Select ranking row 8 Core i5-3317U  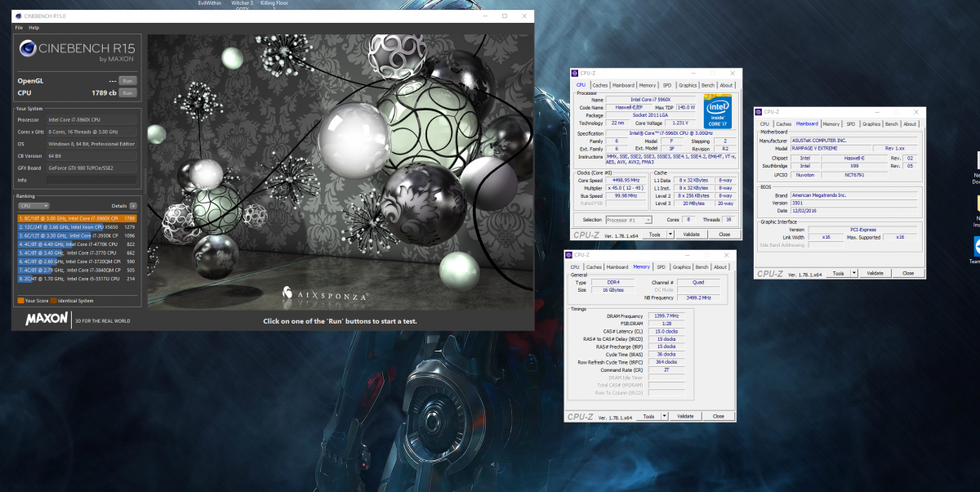[77, 279]
